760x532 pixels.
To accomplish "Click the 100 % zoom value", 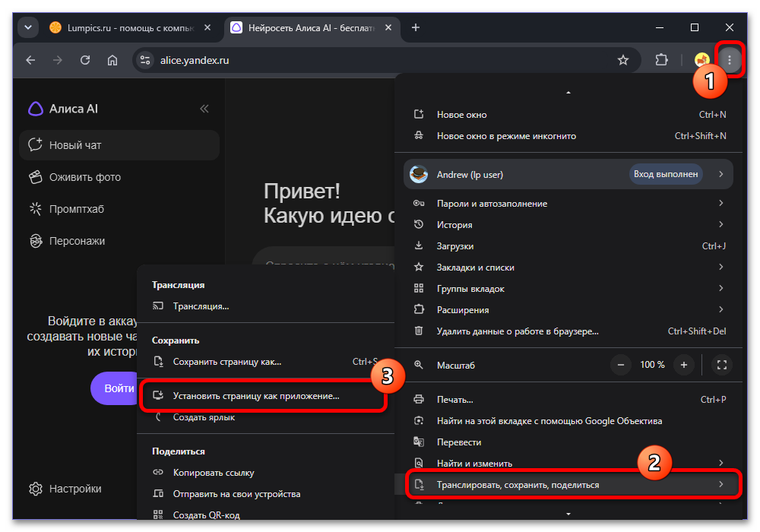I will tap(652, 365).
